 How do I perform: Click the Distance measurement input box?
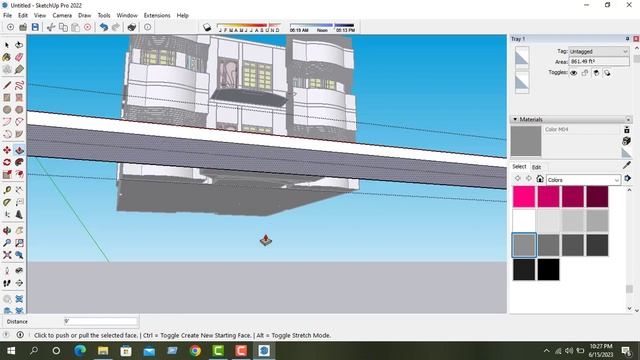(x=101, y=322)
